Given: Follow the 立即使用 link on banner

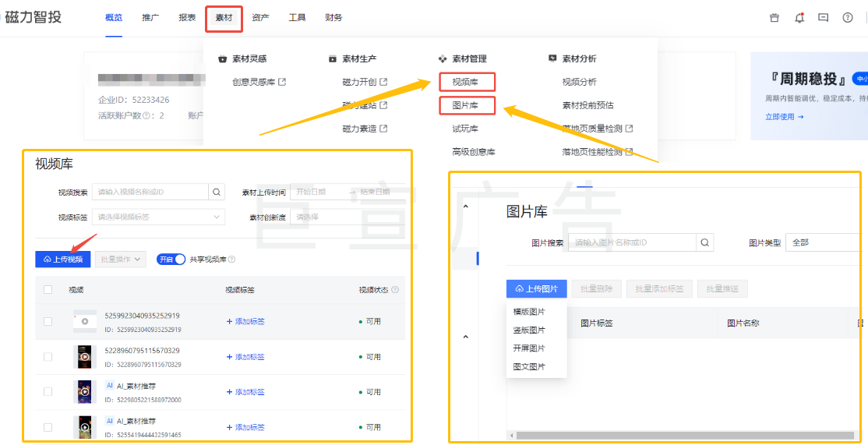Looking at the screenshot, I should (x=785, y=117).
